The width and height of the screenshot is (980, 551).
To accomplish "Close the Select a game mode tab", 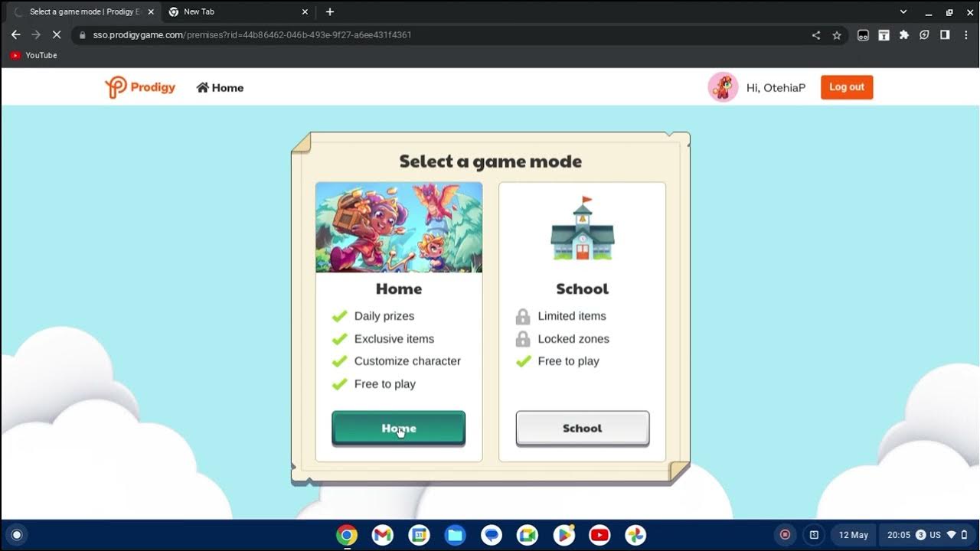I will 151,12.
